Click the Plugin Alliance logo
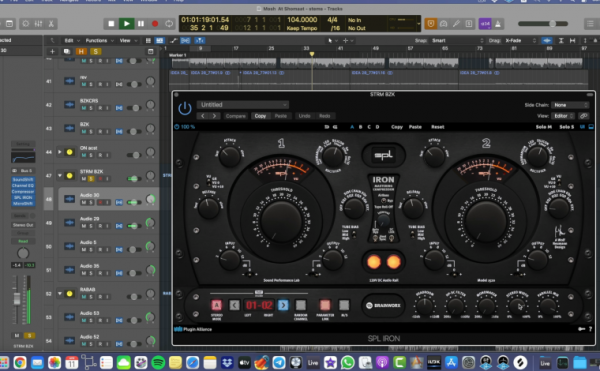600x371 pixels. point(193,329)
